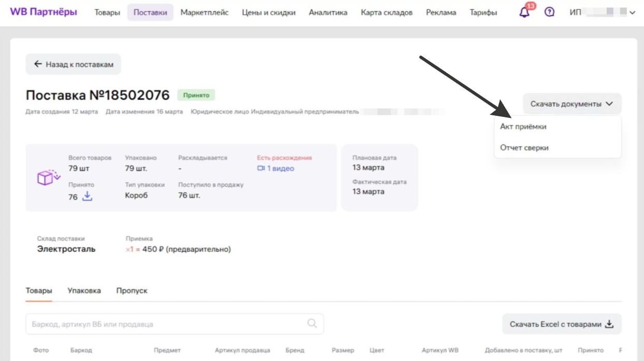Open the notifications bell icon

coord(524,12)
